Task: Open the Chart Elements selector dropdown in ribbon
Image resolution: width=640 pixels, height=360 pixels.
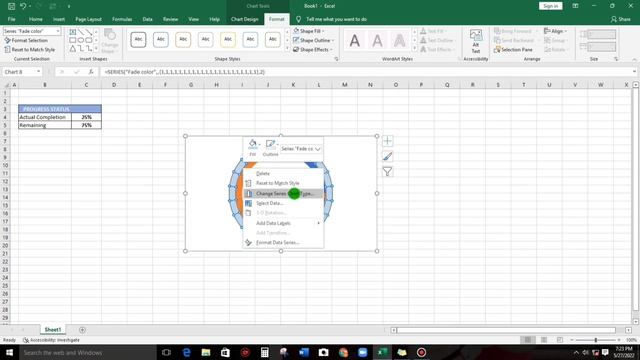Action: pyautogui.click(x=58, y=31)
